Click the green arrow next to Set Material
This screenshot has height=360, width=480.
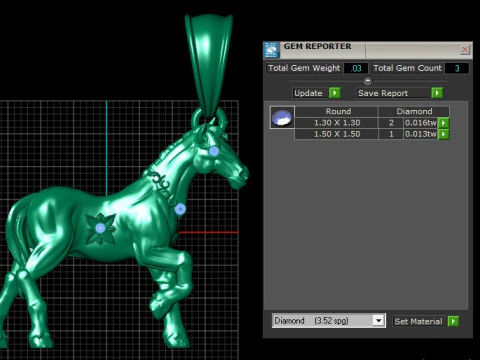click(453, 321)
